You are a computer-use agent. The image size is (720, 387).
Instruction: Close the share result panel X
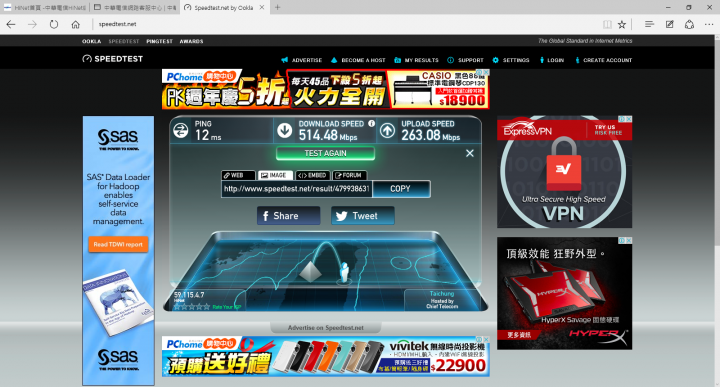pos(469,153)
